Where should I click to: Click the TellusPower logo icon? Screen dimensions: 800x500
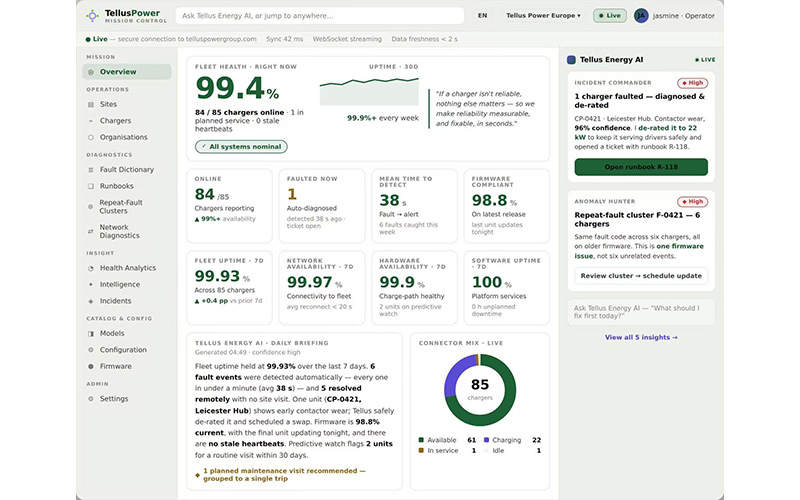click(92, 16)
